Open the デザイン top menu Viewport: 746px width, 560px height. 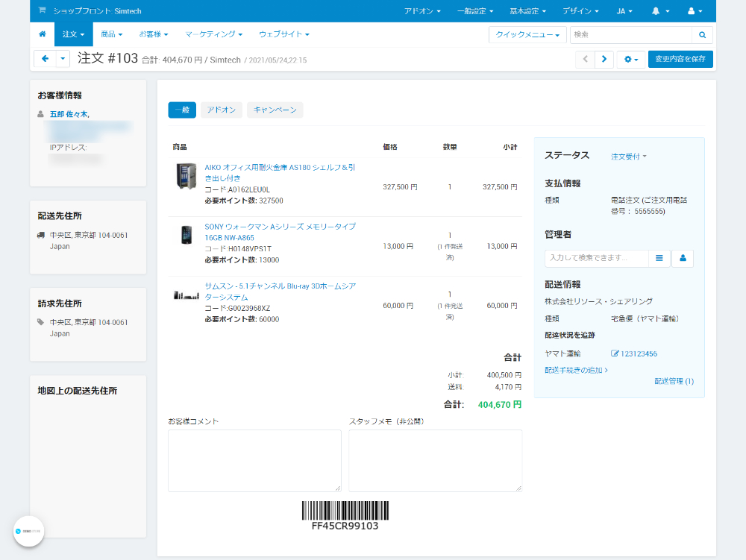pos(580,11)
